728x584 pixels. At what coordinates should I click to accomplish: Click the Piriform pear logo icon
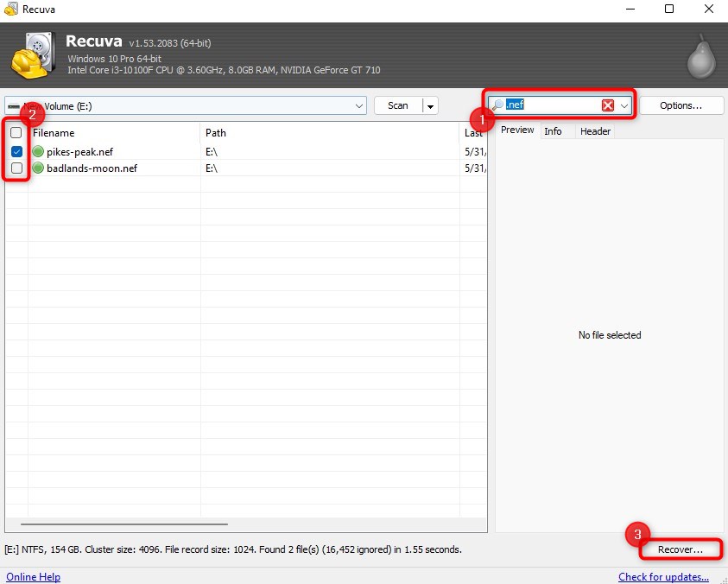[x=701, y=56]
